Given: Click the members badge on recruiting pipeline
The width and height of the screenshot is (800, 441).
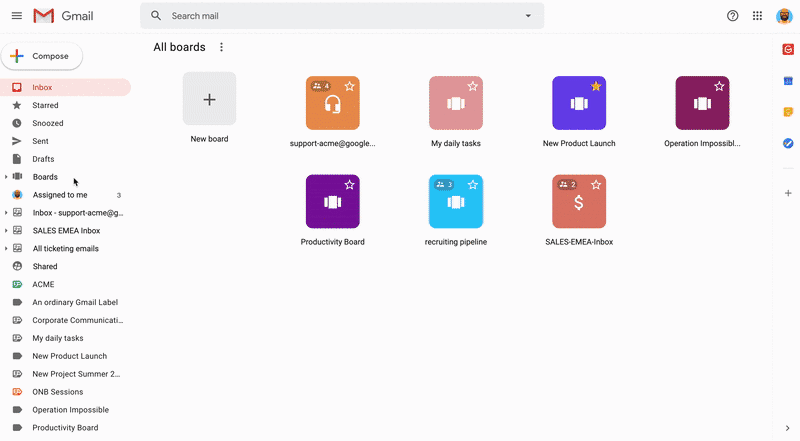Looking at the screenshot, I should (443, 184).
